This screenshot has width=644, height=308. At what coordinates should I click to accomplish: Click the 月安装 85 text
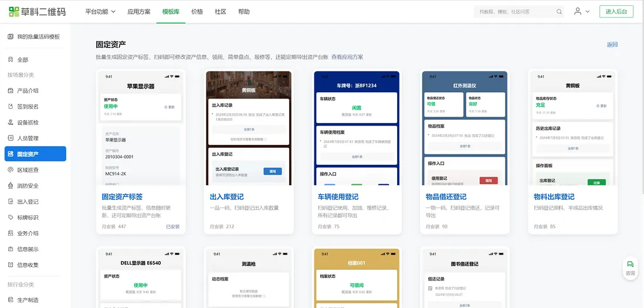coord(545,226)
